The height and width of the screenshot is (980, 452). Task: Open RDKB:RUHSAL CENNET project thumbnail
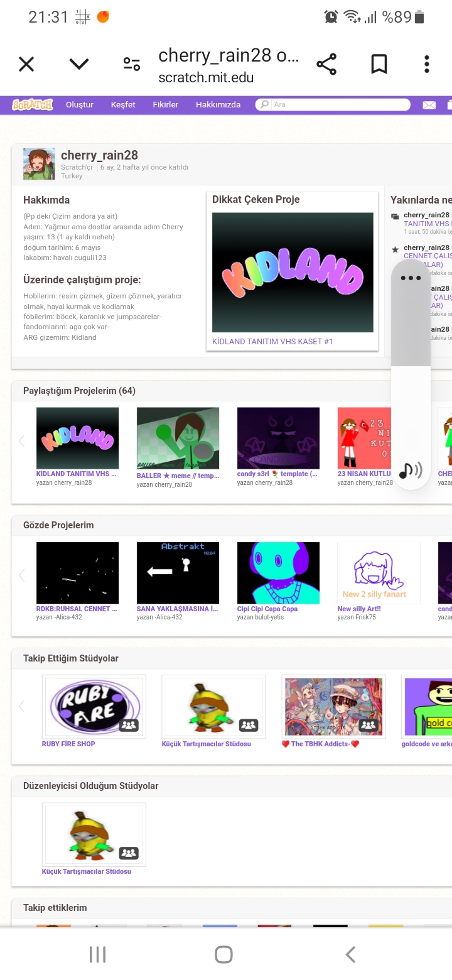77,573
